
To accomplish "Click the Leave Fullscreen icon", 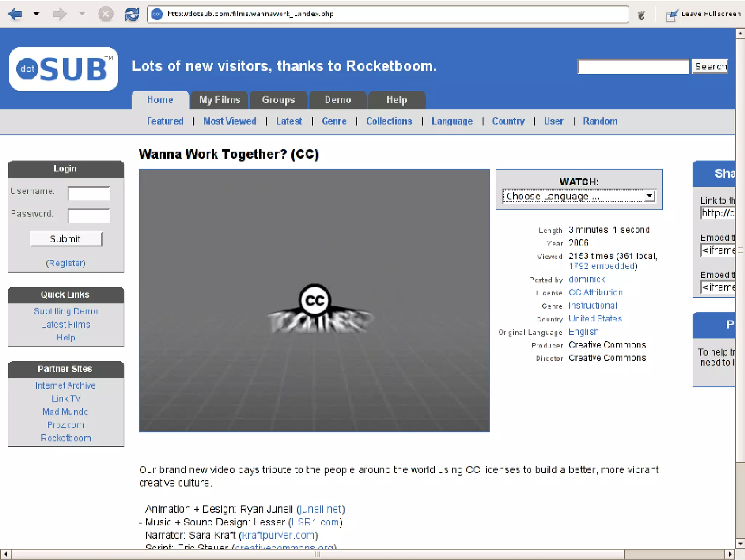I will click(x=671, y=15).
